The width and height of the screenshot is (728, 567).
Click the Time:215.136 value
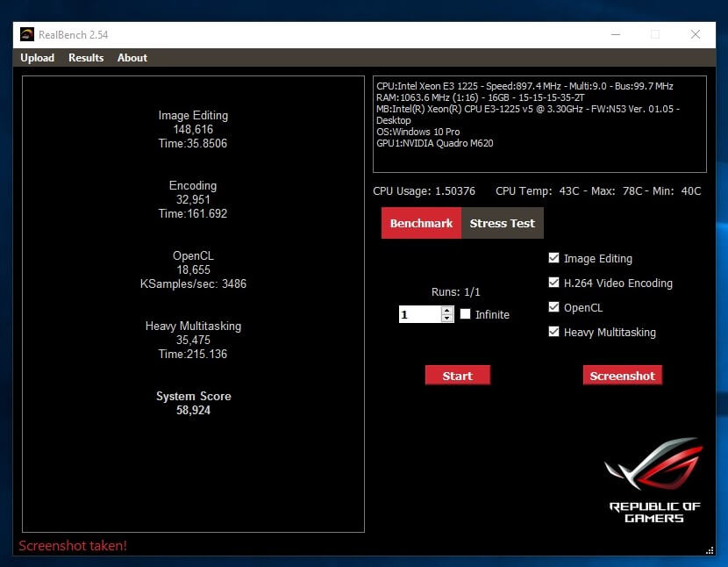pyautogui.click(x=193, y=354)
